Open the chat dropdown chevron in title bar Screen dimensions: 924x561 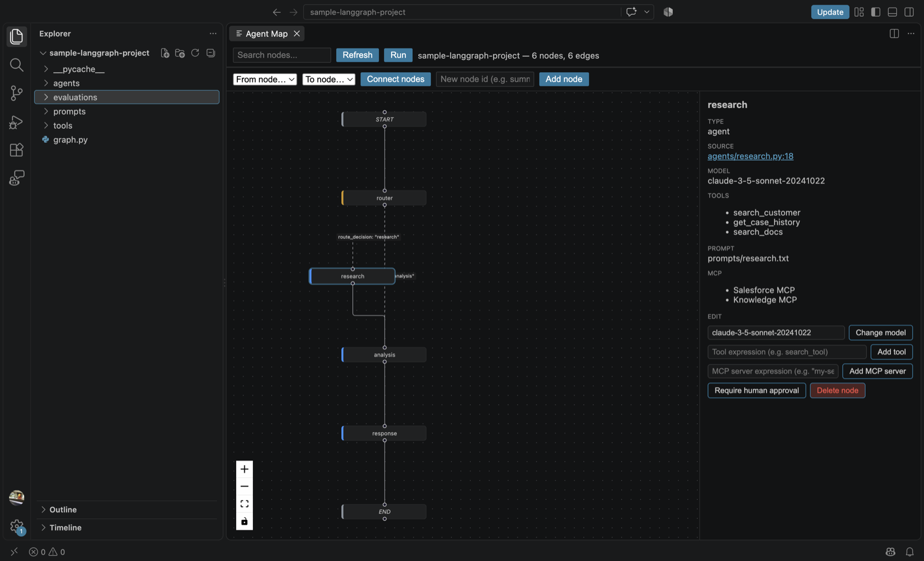(647, 12)
